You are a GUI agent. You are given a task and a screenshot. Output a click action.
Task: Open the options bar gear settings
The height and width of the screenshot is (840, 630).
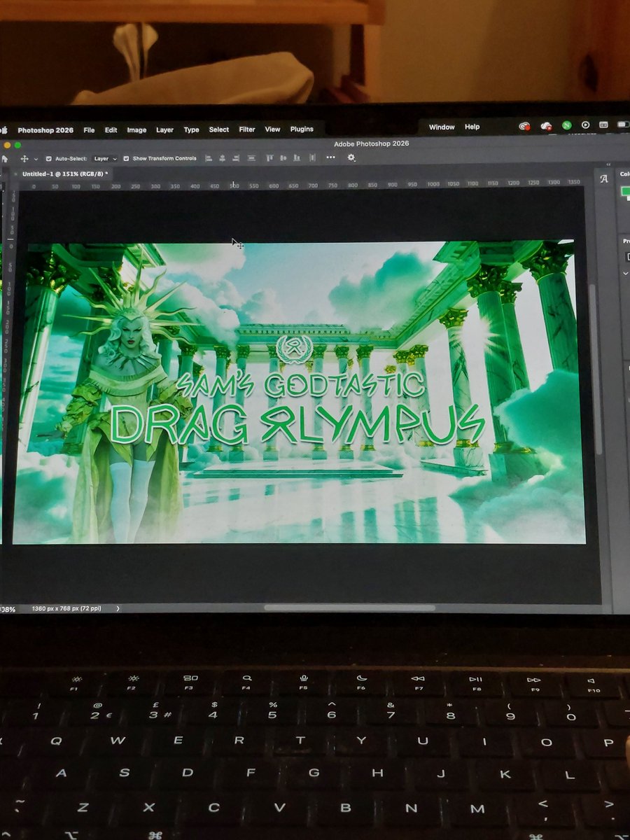click(351, 157)
